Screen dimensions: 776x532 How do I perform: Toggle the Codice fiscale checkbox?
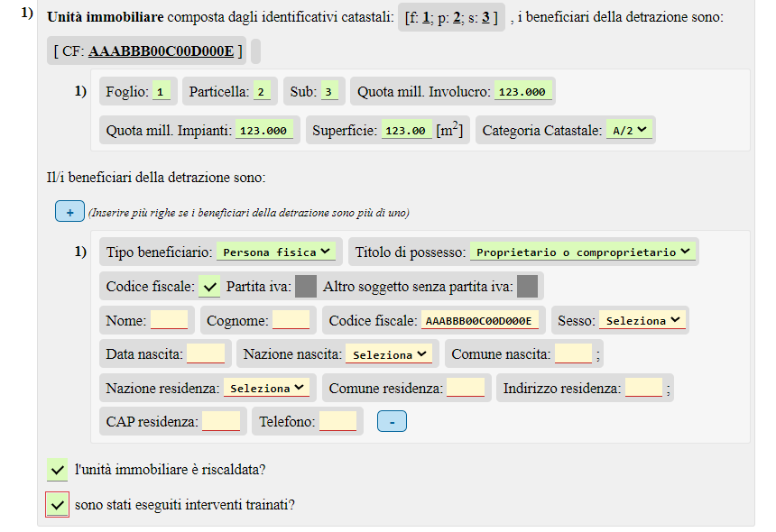click(209, 287)
